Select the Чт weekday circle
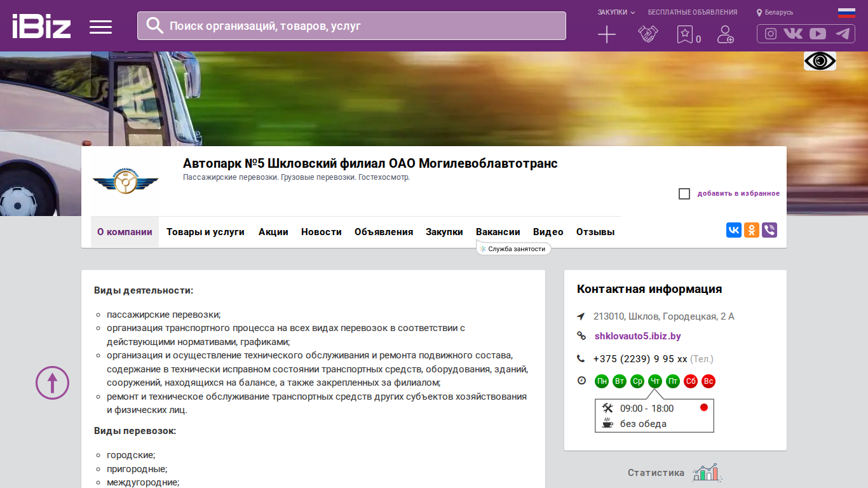Viewport: 868px width, 488px height. [x=655, y=381]
